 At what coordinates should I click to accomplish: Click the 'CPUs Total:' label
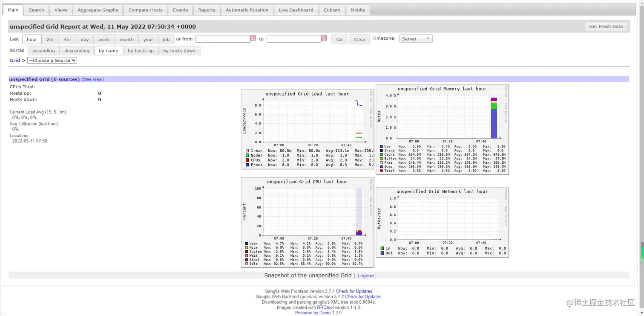point(22,87)
